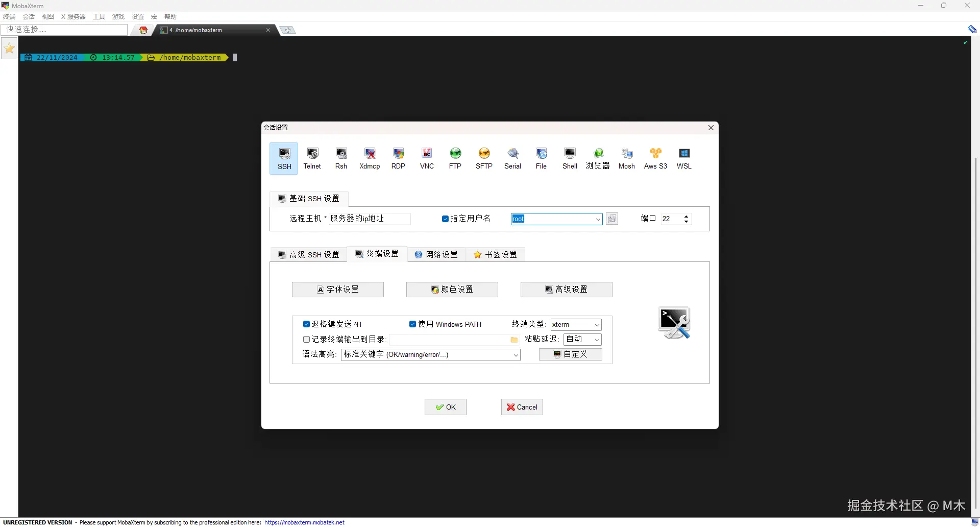
Task: Browse for log output folder
Action: tap(514, 340)
